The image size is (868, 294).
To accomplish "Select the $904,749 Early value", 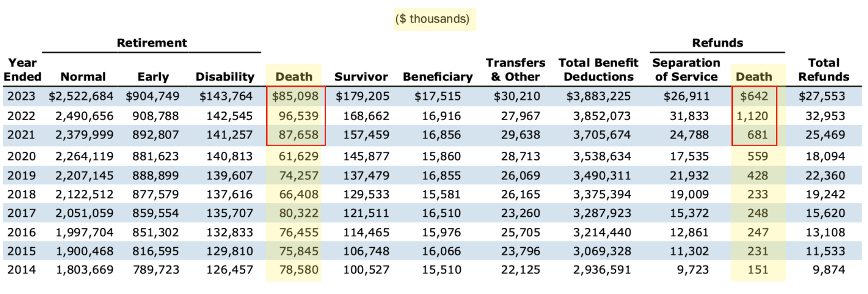I will [152, 96].
